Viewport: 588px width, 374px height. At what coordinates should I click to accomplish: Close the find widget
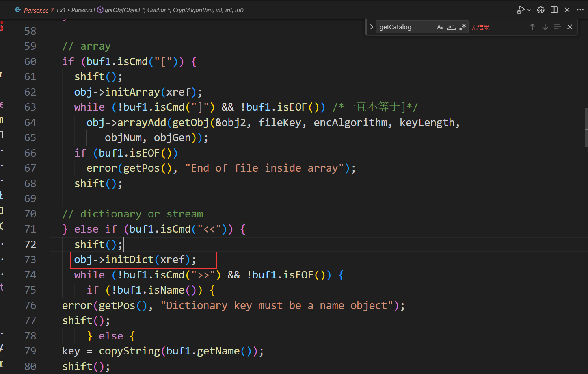570,27
